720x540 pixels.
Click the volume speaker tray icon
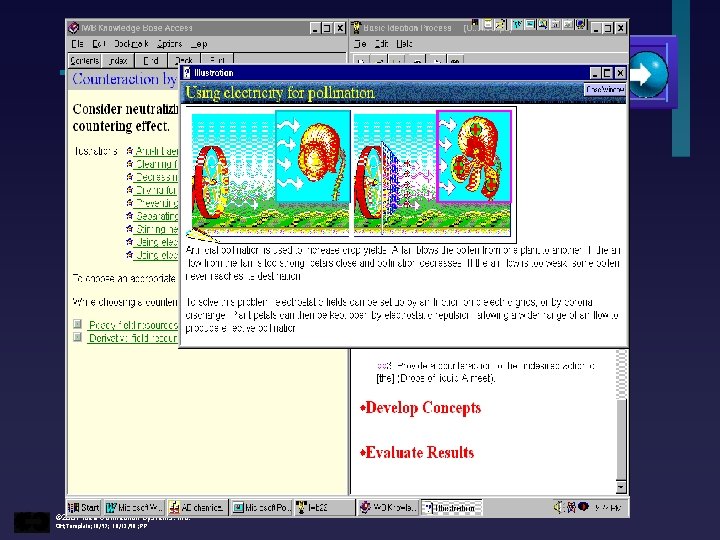557,507
